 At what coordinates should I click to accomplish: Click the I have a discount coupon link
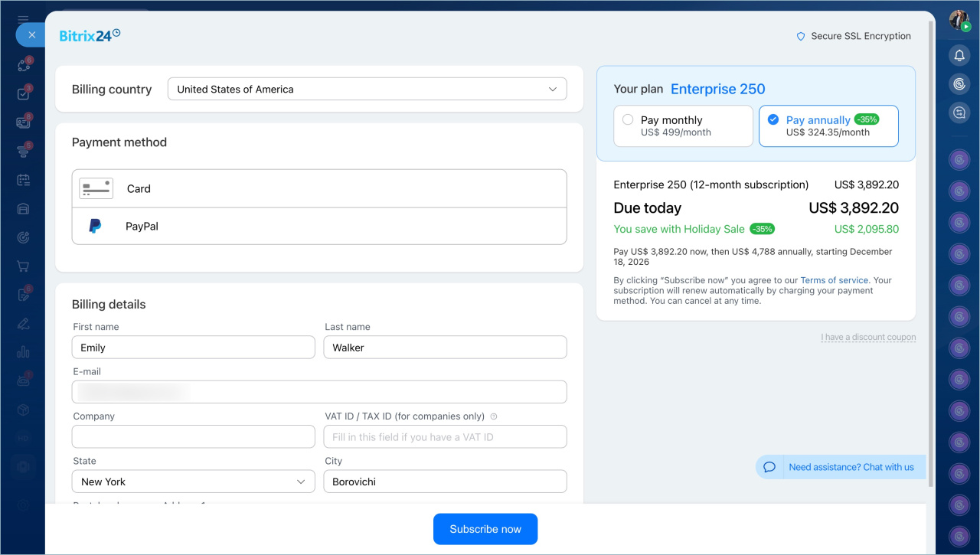click(868, 337)
